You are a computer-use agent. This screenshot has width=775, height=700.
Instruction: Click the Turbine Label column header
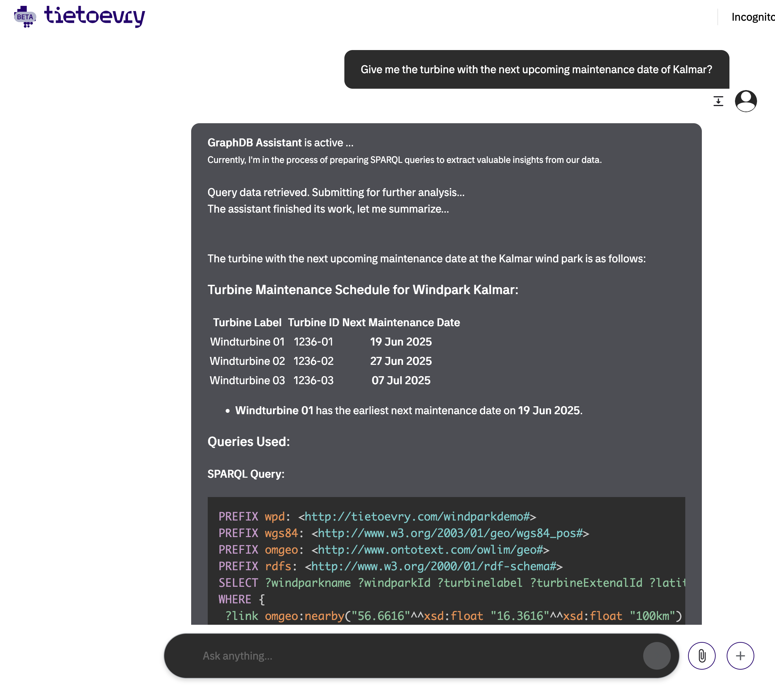click(247, 322)
